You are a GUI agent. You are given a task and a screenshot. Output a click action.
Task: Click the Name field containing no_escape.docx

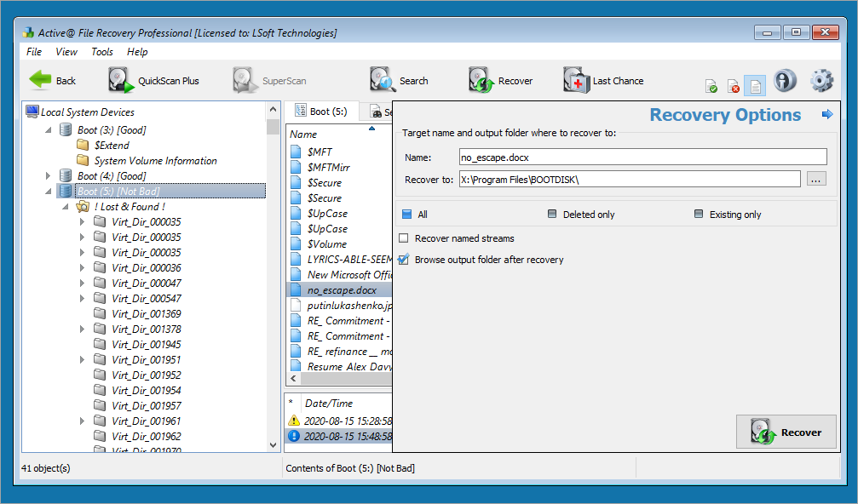point(643,157)
